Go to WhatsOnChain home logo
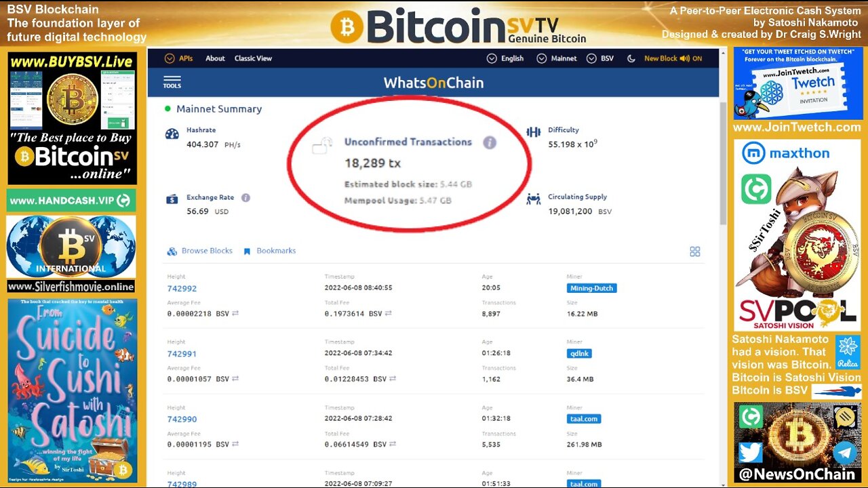 pyautogui.click(x=433, y=83)
